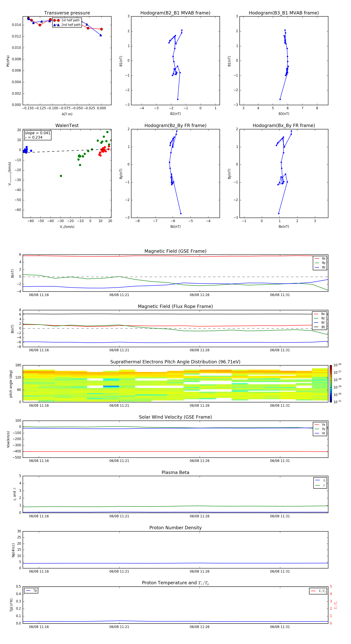The width and height of the screenshot is (351, 644).
Task: Click the '10^-31' colorbar label
Action: click(x=337, y=402)
